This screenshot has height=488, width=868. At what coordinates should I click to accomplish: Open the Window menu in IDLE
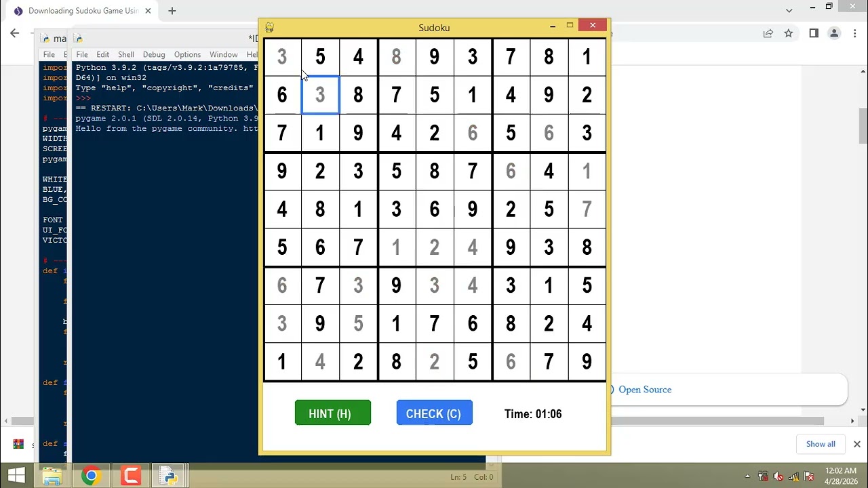point(223,54)
